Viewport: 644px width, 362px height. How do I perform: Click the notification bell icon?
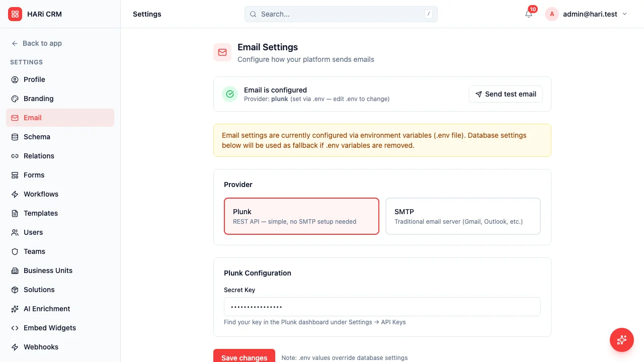[x=528, y=14]
